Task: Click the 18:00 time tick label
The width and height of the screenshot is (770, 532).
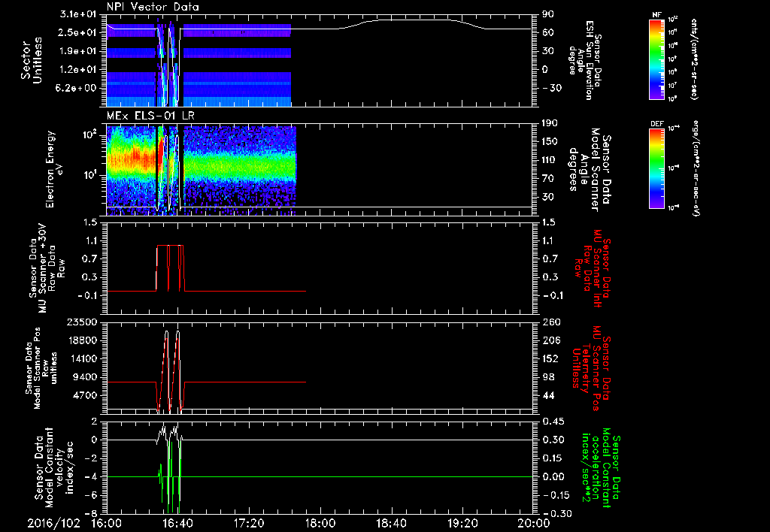Action: pyautogui.click(x=320, y=523)
